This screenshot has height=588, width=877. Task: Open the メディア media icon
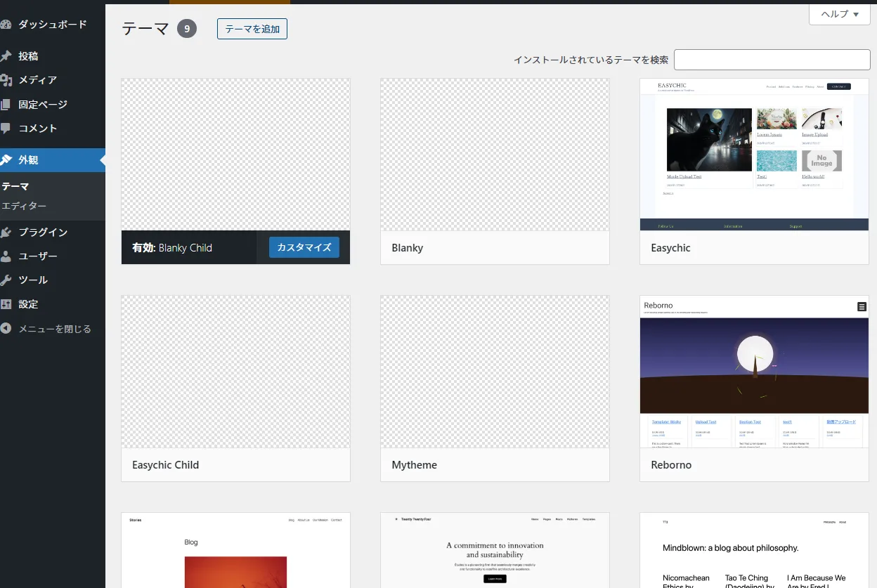pyautogui.click(x=6, y=80)
